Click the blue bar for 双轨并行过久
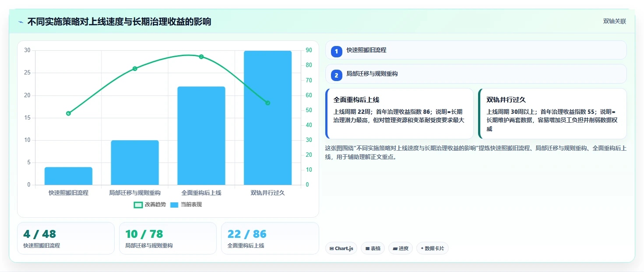644x272 pixels. [x=267, y=118]
